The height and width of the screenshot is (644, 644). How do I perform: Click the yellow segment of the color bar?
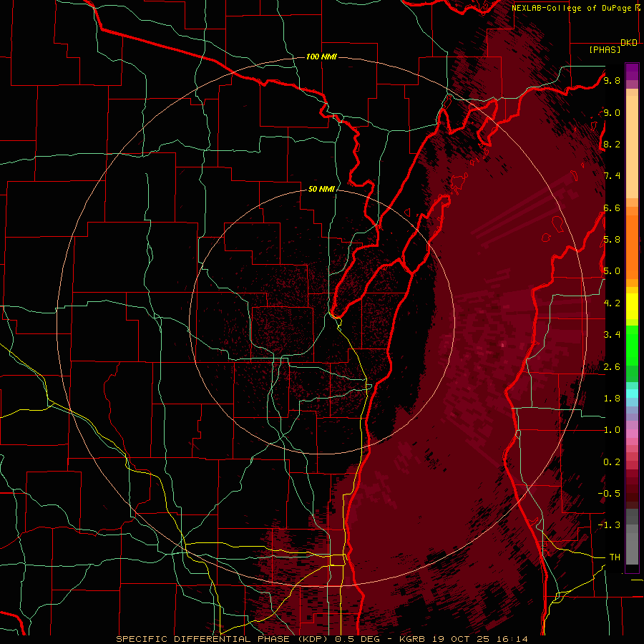click(632, 306)
